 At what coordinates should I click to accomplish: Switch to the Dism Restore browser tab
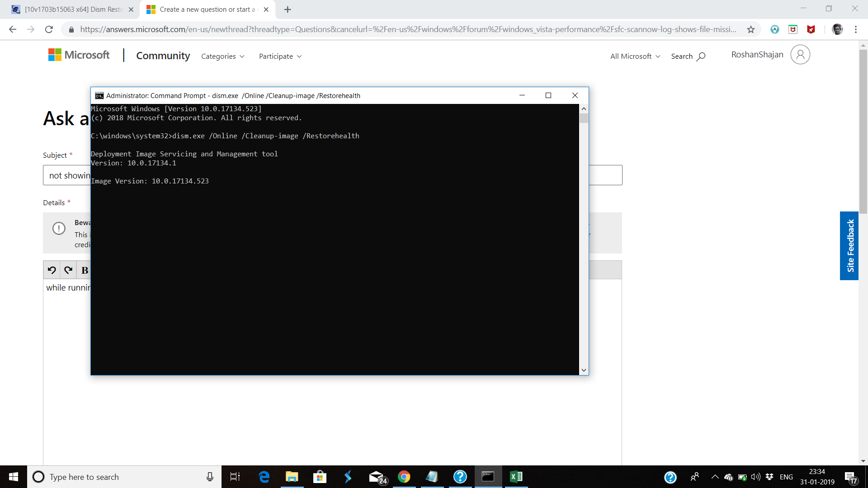click(72, 9)
